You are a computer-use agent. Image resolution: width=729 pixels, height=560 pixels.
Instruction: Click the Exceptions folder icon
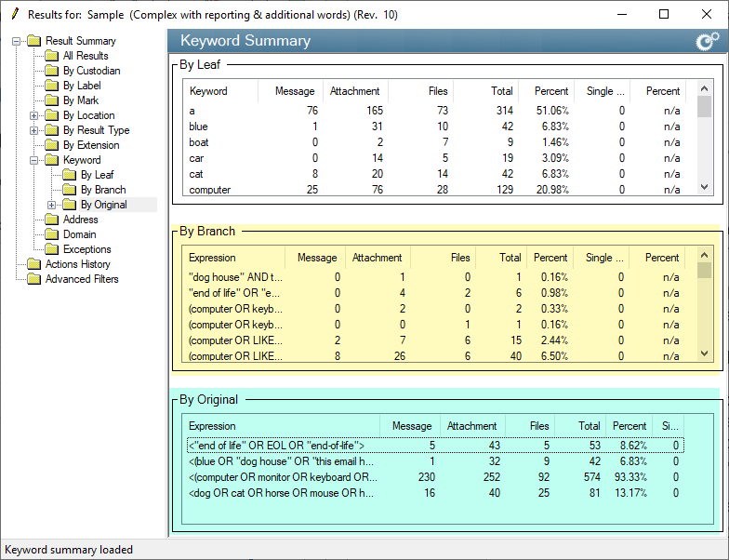(x=52, y=249)
